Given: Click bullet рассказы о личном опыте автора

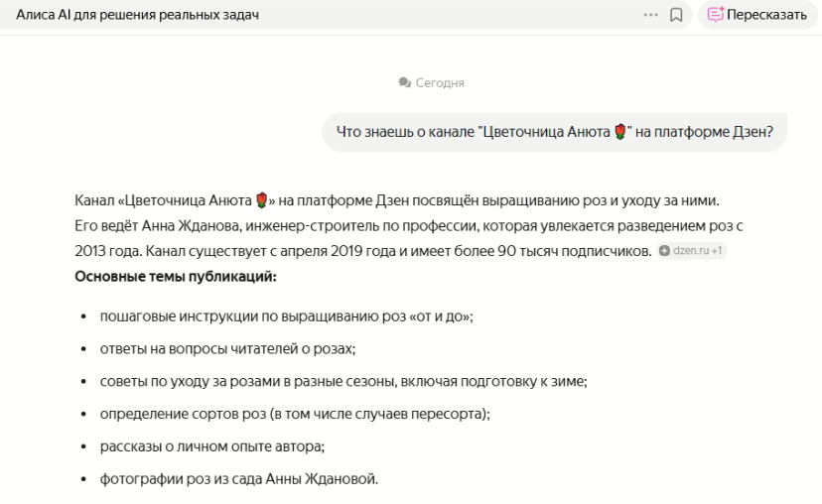Looking at the screenshot, I should click(x=212, y=446).
